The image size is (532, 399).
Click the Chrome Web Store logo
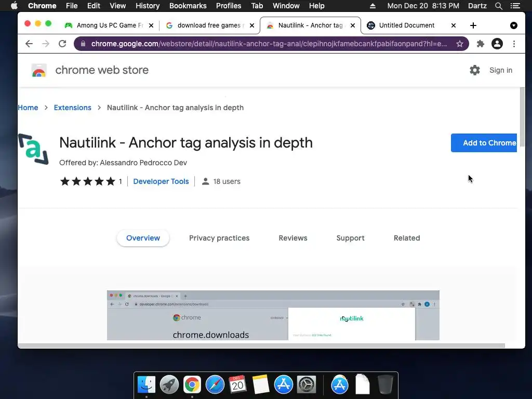(39, 70)
